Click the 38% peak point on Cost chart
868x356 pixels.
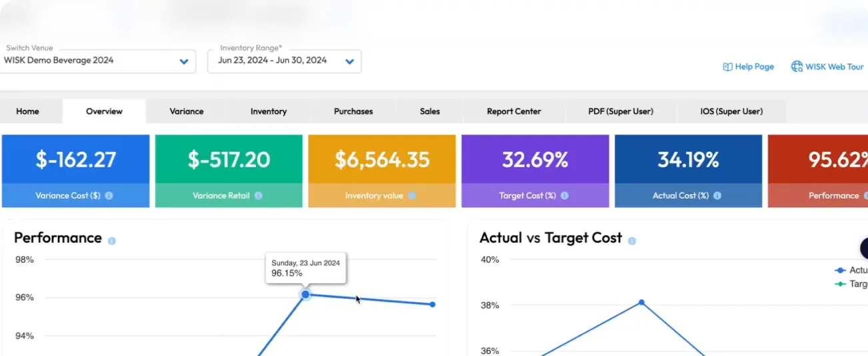coord(642,302)
